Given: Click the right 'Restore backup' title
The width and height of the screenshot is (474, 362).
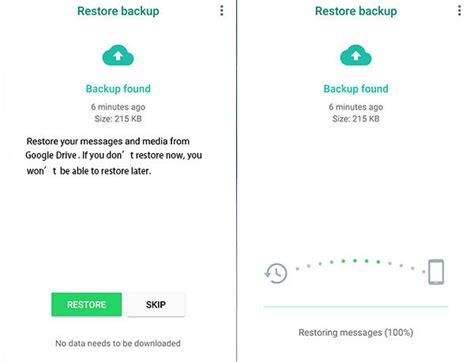Looking at the screenshot, I should coord(356,11).
